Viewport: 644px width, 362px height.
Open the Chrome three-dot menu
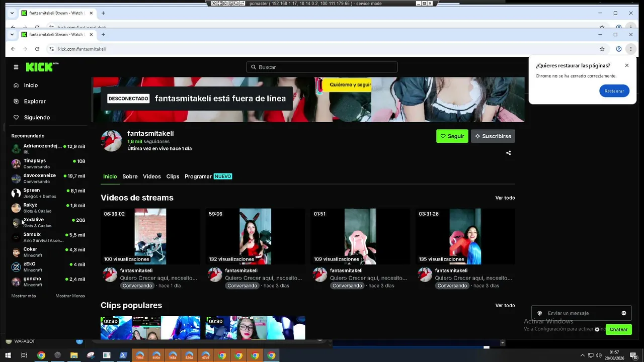(631, 49)
